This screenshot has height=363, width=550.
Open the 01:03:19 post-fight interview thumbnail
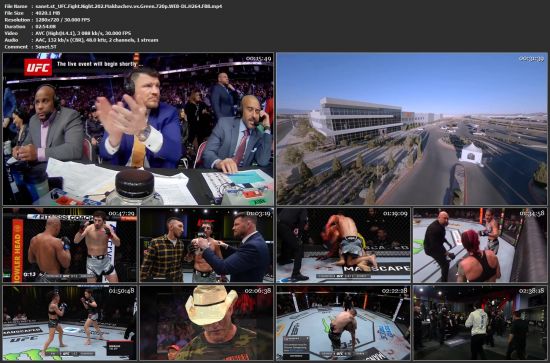click(207, 245)
